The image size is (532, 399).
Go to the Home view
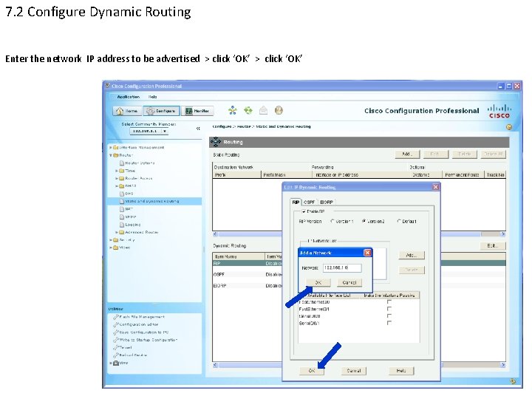pyautogui.click(x=127, y=111)
